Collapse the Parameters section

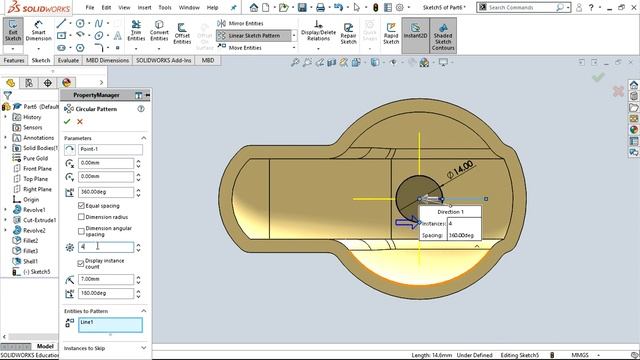(x=144, y=138)
